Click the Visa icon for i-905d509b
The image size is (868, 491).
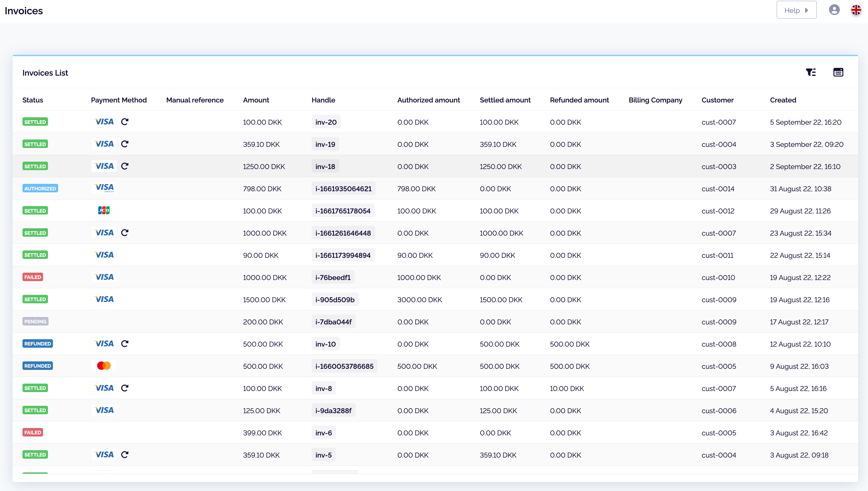tap(104, 299)
